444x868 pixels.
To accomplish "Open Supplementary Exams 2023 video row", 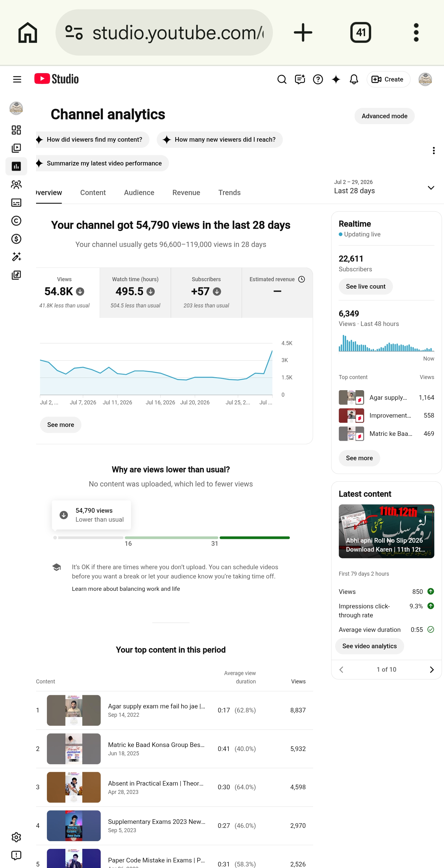I will tap(175, 825).
